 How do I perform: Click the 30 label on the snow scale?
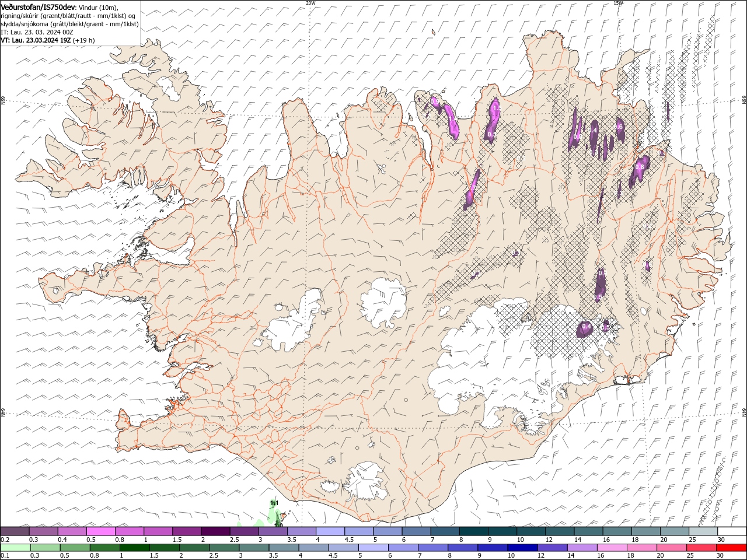721,540
